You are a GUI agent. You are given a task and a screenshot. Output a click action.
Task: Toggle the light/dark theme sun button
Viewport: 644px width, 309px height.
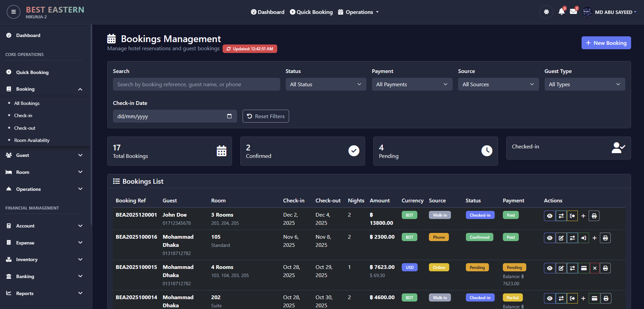tap(546, 12)
